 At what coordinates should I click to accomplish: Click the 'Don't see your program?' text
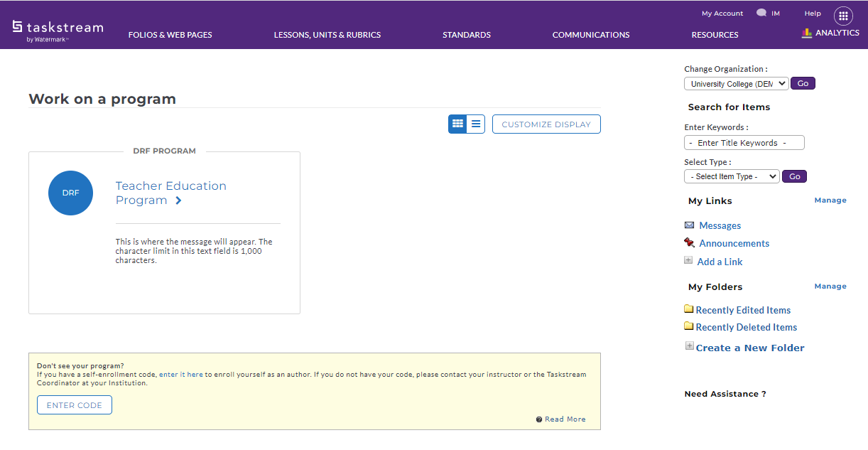[80, 366]
